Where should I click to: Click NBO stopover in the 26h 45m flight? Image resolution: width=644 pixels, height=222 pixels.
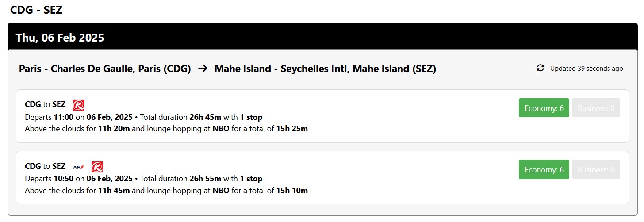tap(221, 129)
